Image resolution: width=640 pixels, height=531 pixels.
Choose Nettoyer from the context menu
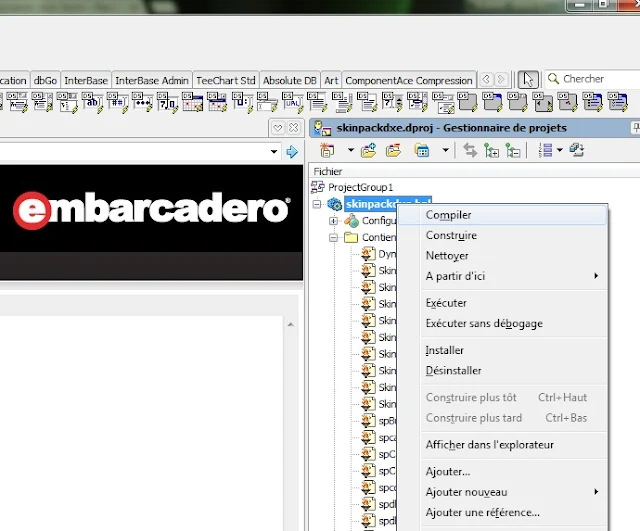tap(502, 256)
